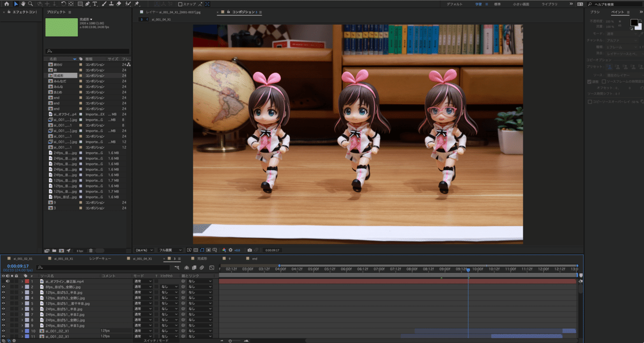Screen dimensions: 644x343
Task: Switch to the end timeline tab
Action: click(254, 258)
